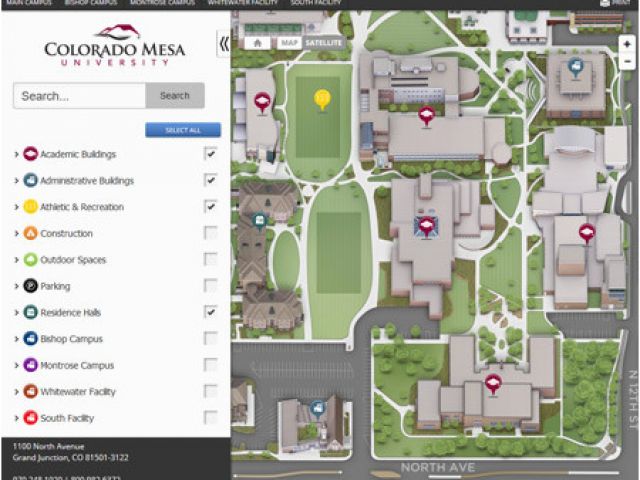Enable the Parking layer checkbox

point(210,286)
